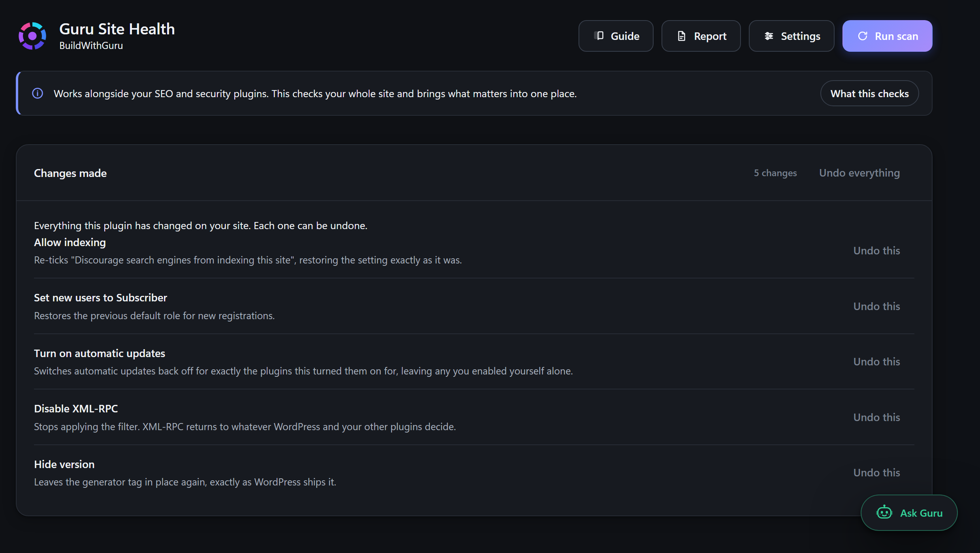Undo the Allow indexing change
This screenshot has width=980, height=553.
(876, 251)
